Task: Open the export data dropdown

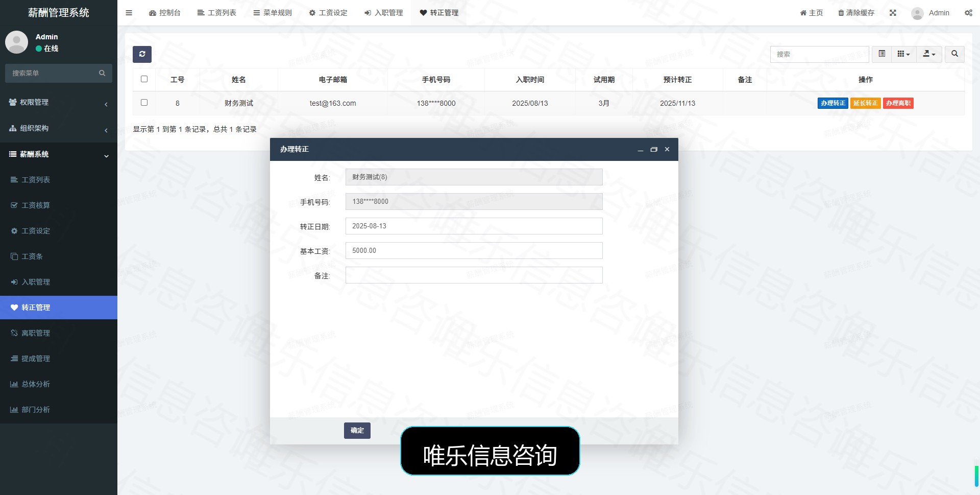Action: point(929,54)
